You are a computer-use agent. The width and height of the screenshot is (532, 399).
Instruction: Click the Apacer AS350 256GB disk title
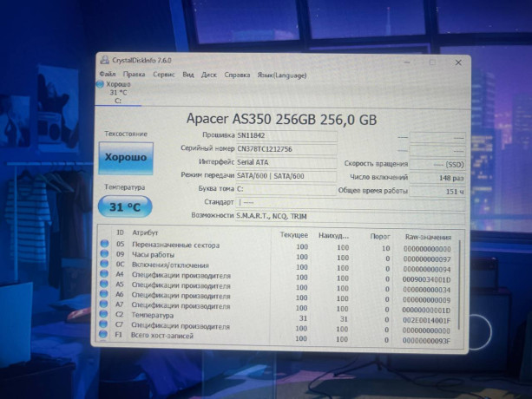281,120
